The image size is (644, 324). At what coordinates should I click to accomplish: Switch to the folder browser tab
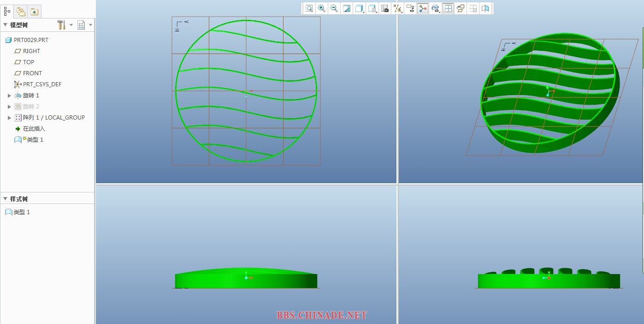click(21, 12)
